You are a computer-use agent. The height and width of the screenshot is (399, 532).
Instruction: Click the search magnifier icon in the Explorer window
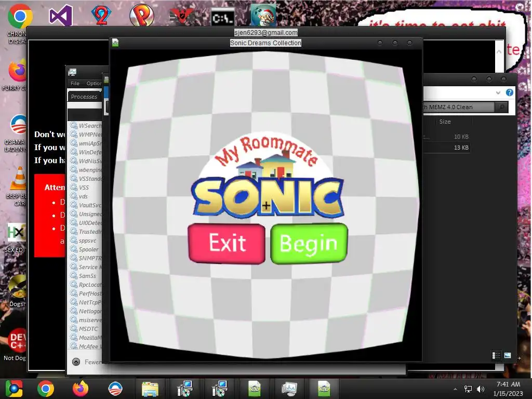click(x=501, y=107)
